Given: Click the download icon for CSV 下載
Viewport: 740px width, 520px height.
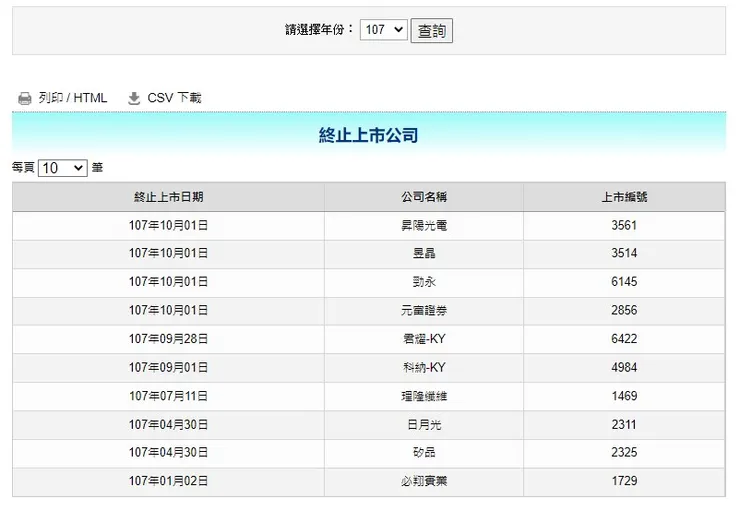Looking at the screenshot, I should tap(134, 98).
